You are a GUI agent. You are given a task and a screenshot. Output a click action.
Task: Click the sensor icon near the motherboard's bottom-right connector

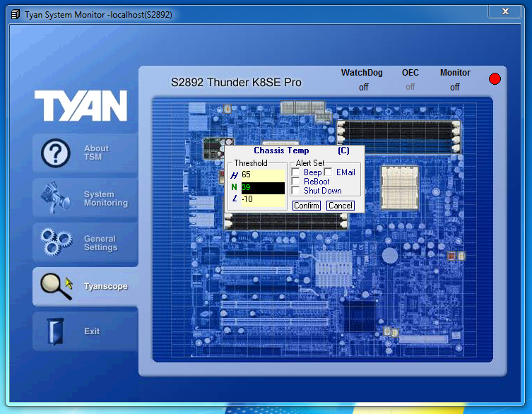[x=388, y=331]
